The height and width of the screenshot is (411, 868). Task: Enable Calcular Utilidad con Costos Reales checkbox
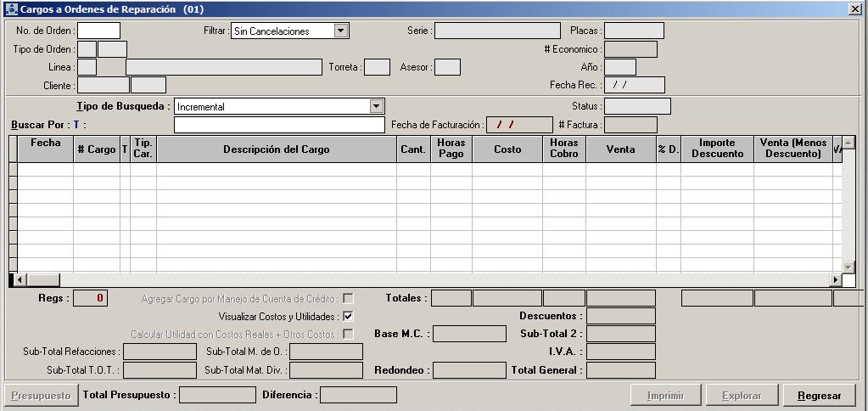coord(348,334)
